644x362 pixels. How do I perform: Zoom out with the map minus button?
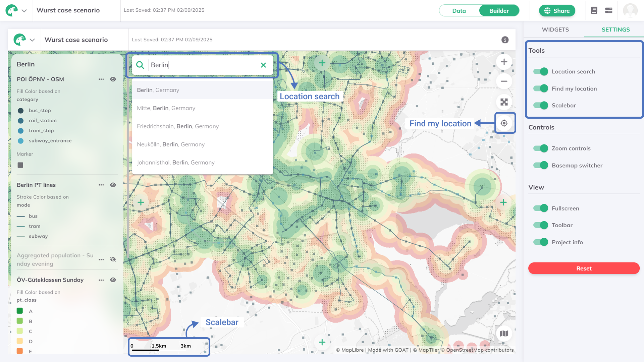pos(504,81)
